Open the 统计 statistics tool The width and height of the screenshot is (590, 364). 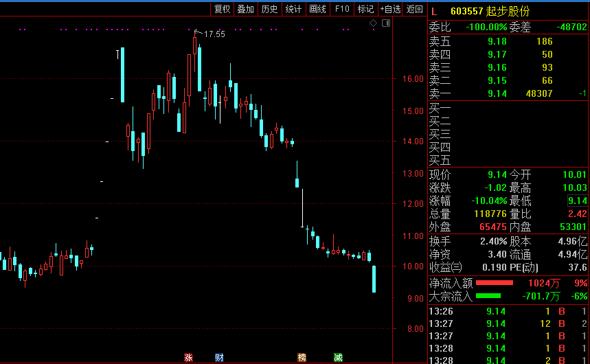click(293, 9)
